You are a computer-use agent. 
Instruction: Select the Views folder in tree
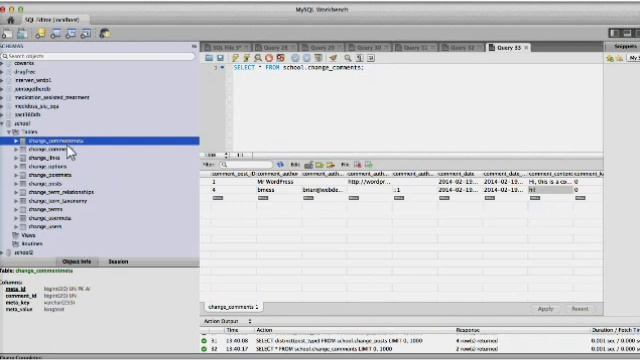coord(28,236)
